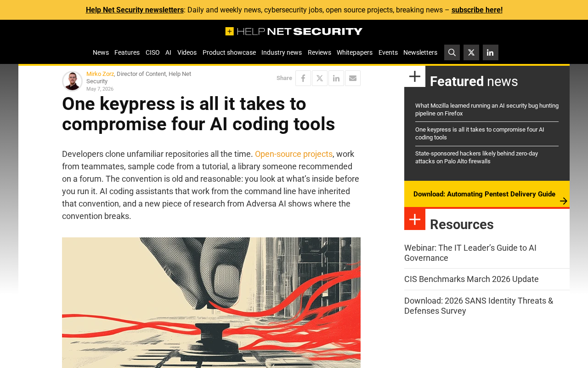Open the News menu item
This screenshot has width=588, height=368.
coord(101,52)
